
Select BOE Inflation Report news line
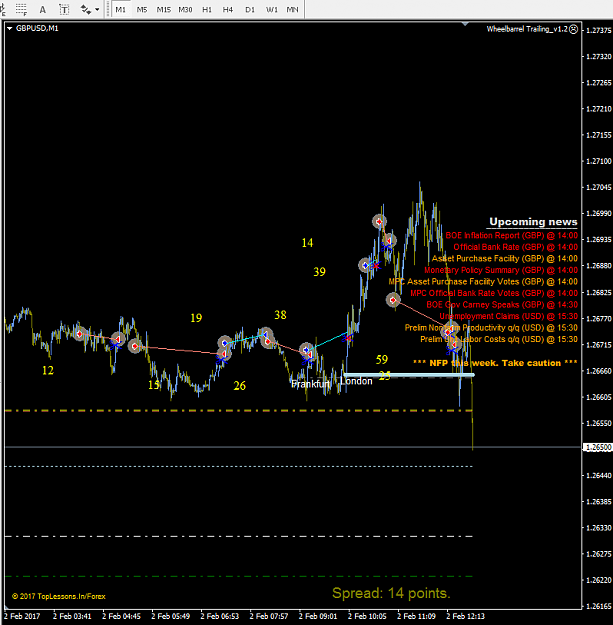coord(511,235)
